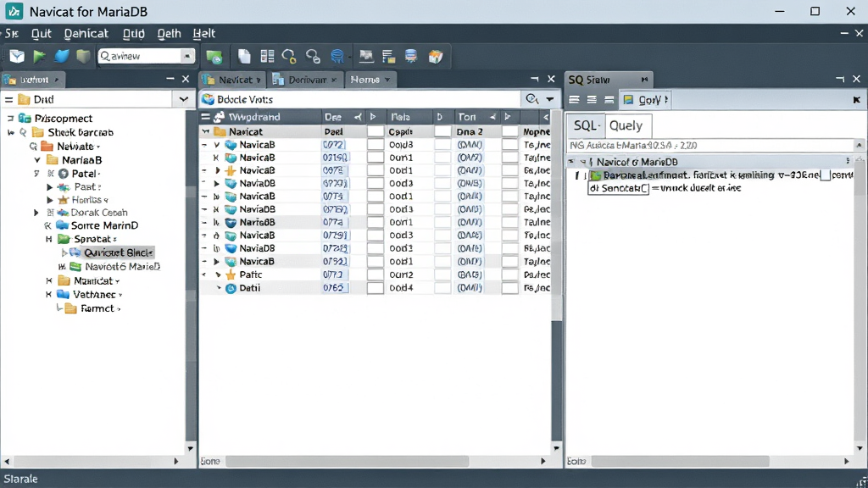The height and width of the screenshot is (488, 868).
Task: Click the green folder toolbar icon
Action: point(214,57)
